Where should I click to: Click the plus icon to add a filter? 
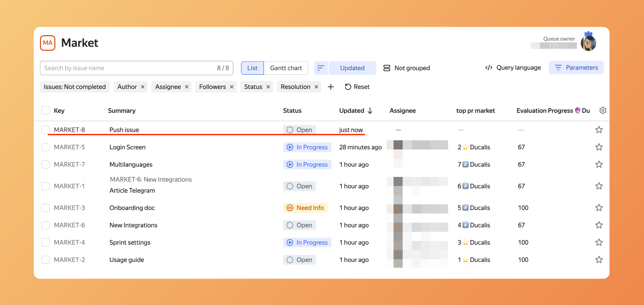tap(330, 87)
